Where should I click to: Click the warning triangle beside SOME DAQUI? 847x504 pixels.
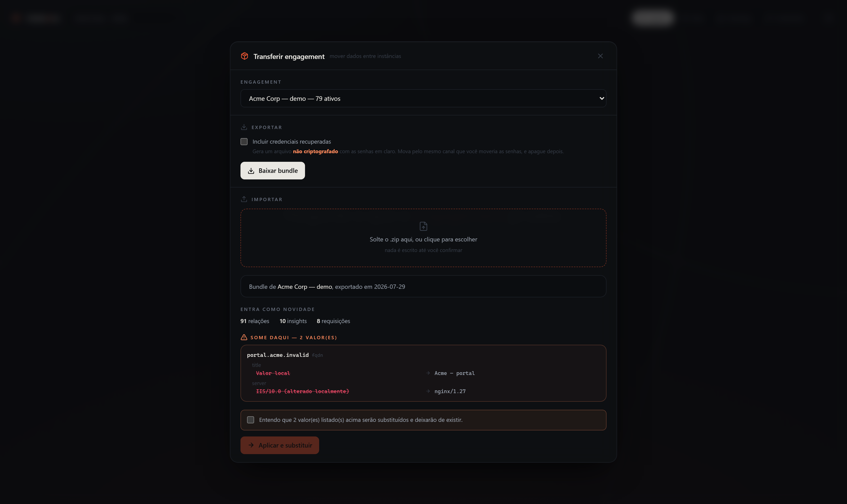(x=244, y=337)
